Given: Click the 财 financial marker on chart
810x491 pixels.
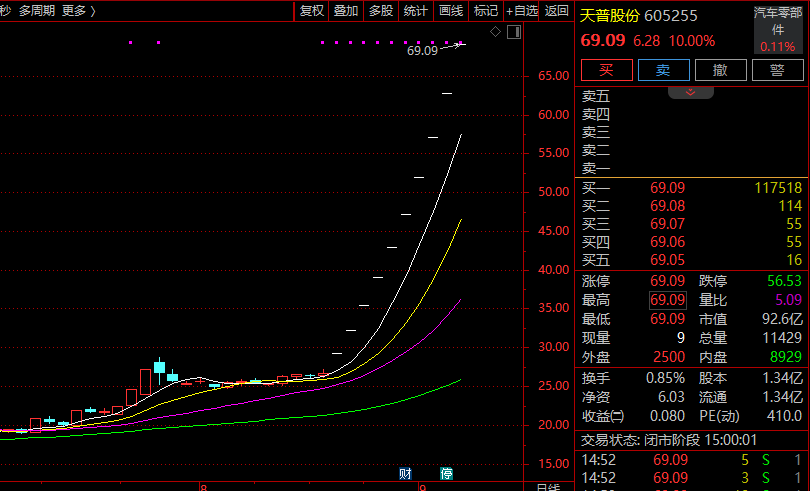Looking at the screenshot, I should point(405,473).
